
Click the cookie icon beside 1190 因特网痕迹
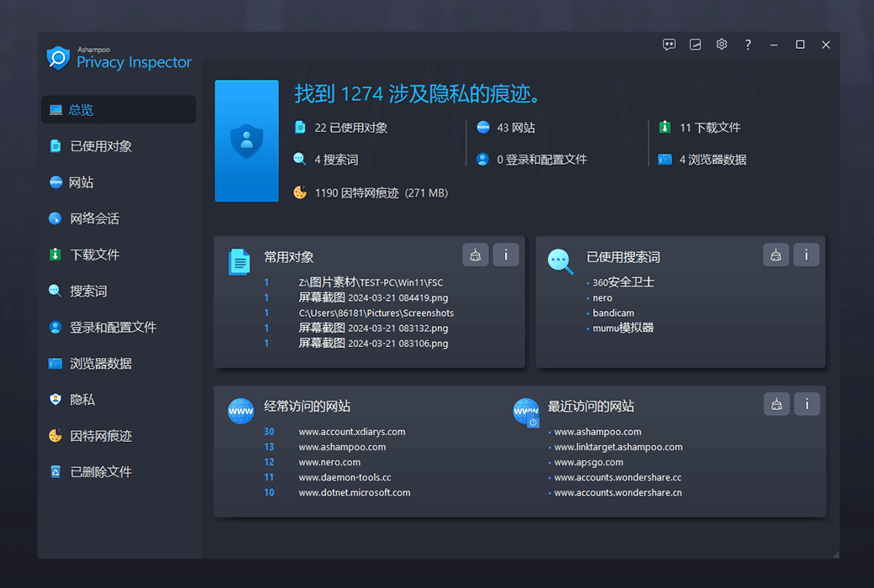tap(300, 192)
